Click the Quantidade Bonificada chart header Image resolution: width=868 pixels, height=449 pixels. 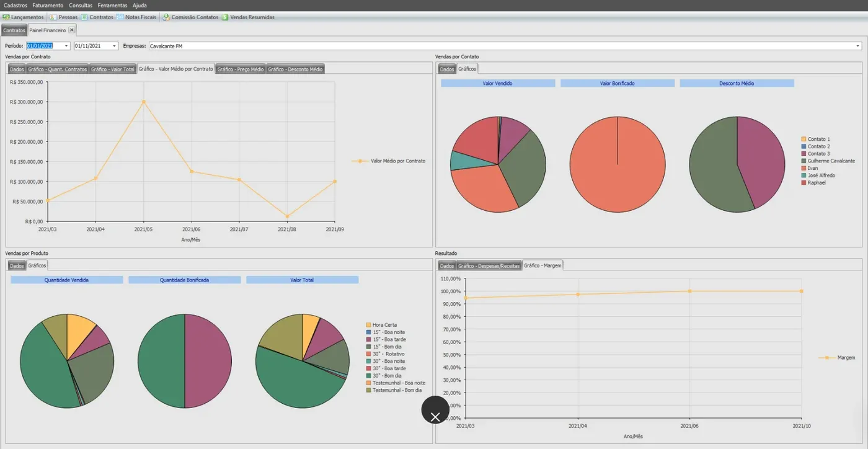click(184, 280)
